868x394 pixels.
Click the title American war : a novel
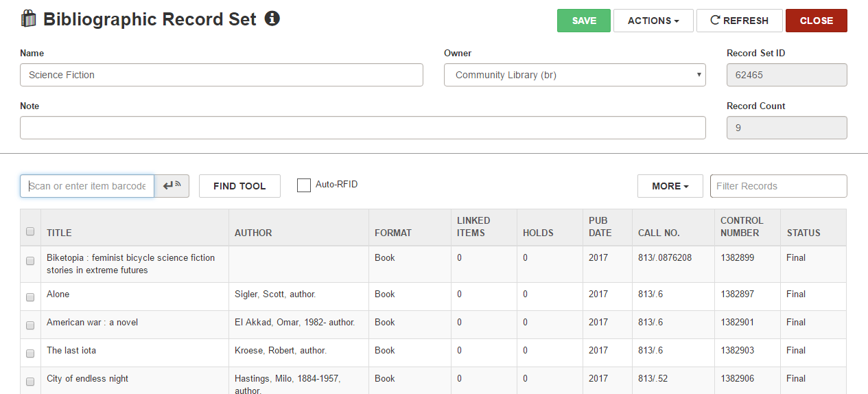pos(92,322)
